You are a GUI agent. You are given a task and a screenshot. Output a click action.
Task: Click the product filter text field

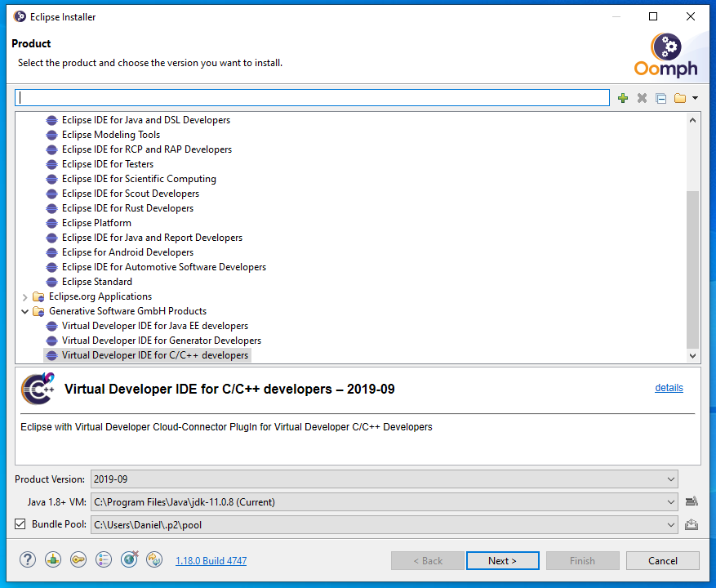point(313,98)
